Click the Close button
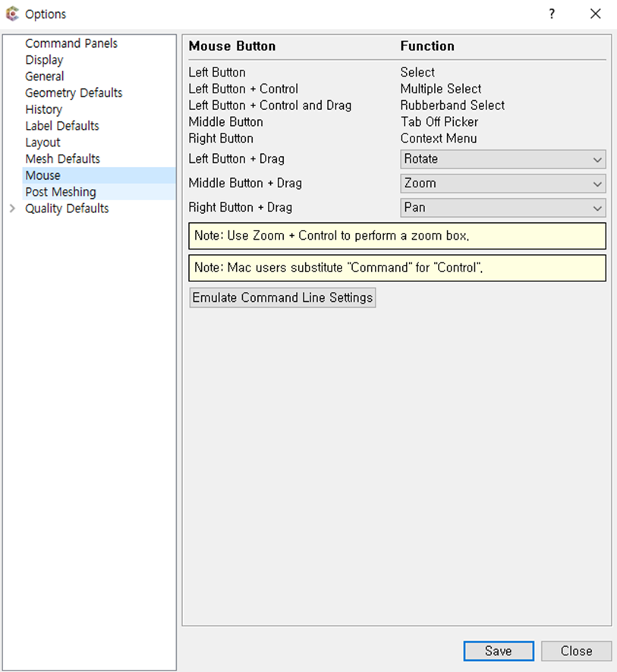The width and height of the screenshot is (617, 672). coord(576,651)
